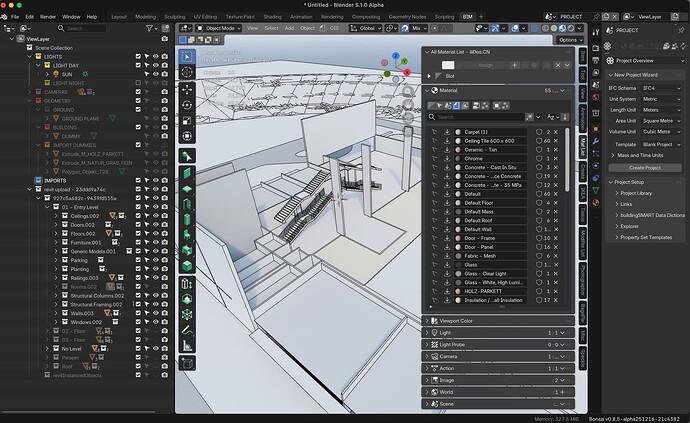
Task: Open the viewport Add menu
Action: click(289, 28)
